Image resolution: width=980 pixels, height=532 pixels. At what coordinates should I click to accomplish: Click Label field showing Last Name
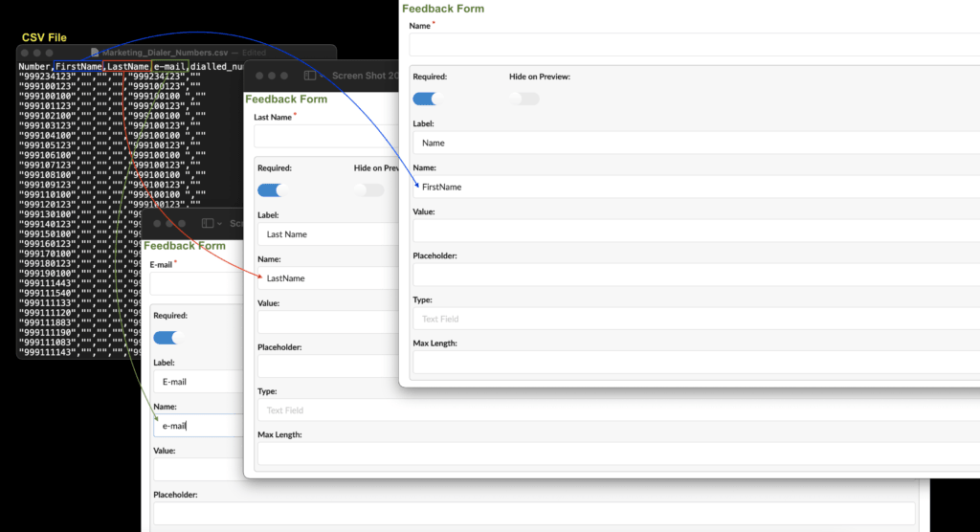click(x=328, y=234)
